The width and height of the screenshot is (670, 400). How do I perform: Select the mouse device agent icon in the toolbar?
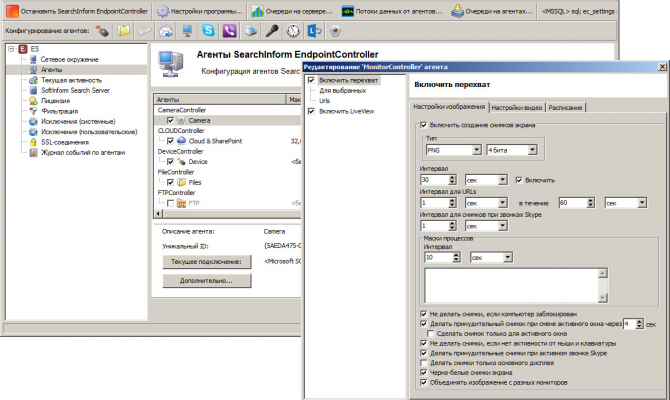pos(102,31)
